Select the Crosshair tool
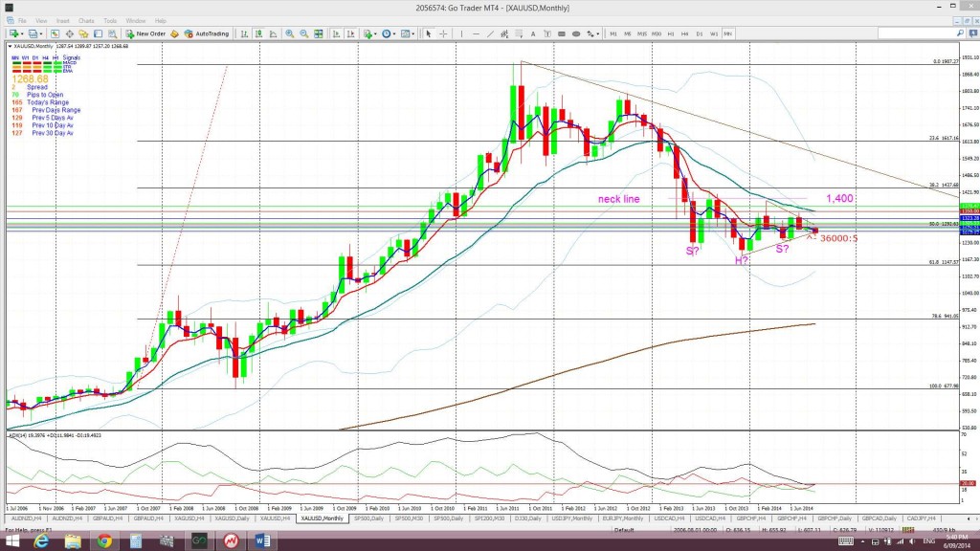 click(443, 33)
